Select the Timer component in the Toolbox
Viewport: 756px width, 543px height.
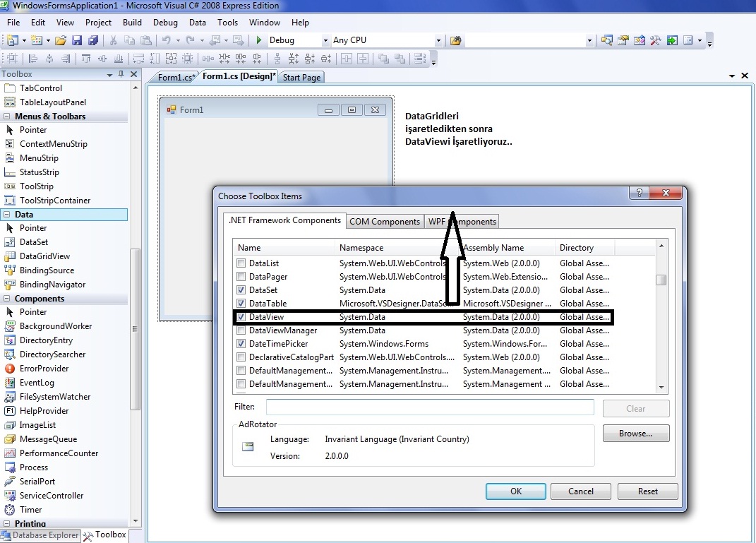click(30, 510)
